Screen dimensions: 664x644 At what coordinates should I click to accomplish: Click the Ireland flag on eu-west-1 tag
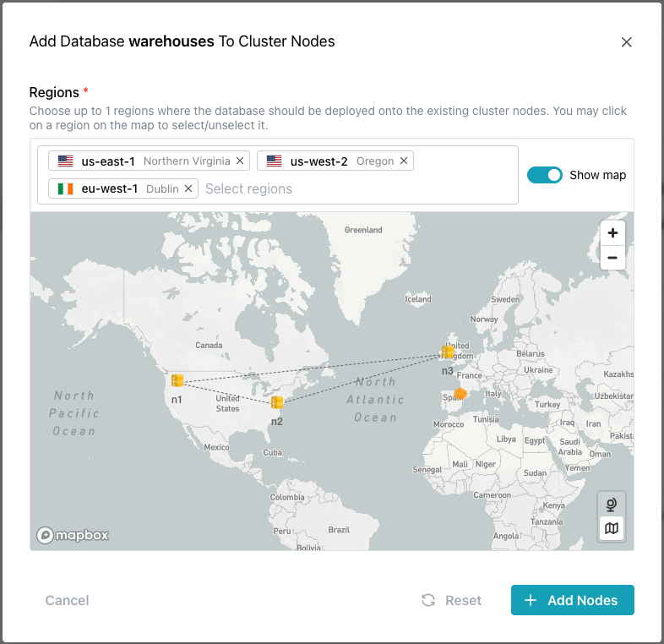point(66,188)
